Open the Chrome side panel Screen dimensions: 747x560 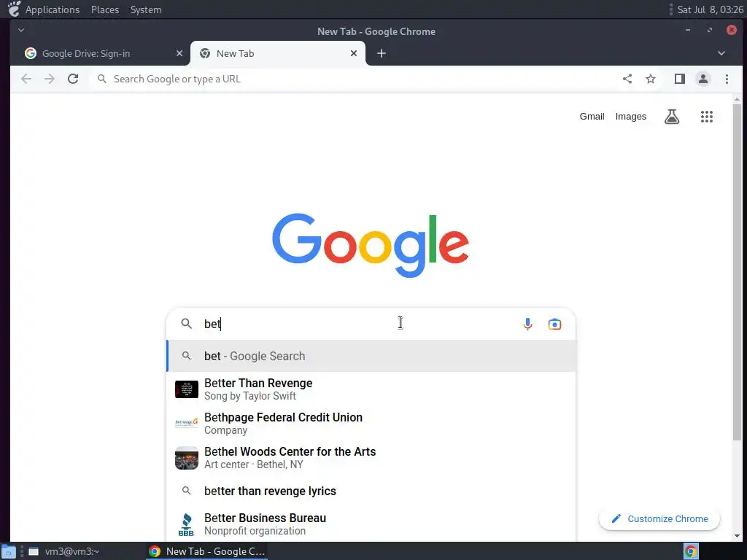[679, 79]
